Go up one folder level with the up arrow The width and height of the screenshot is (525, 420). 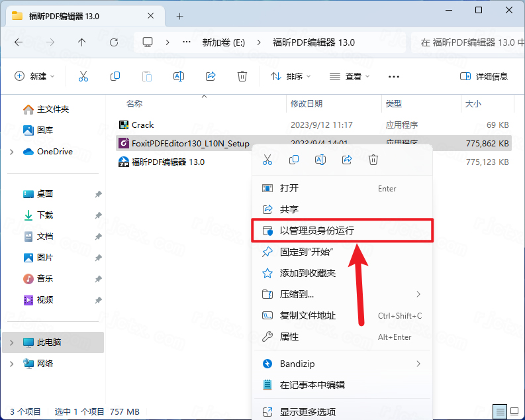pyautogui.click(x=81, y=42)
